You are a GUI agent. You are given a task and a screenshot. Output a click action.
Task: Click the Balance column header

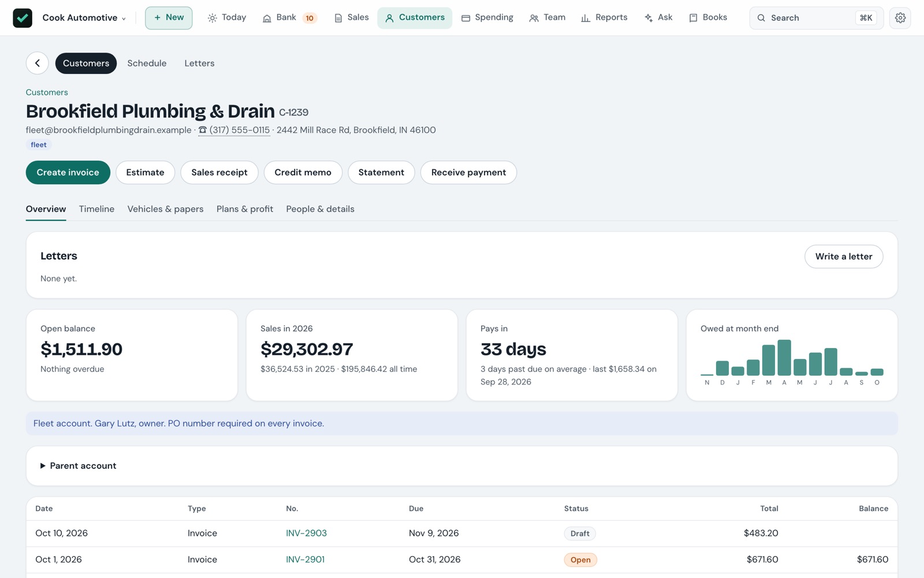[x=873, y=509]
